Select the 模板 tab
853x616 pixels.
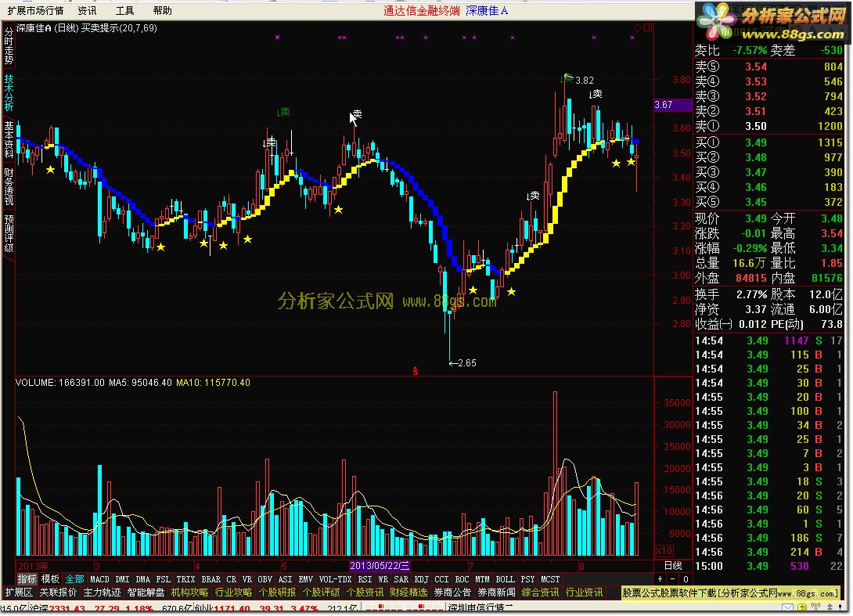(x=50, y=579)
